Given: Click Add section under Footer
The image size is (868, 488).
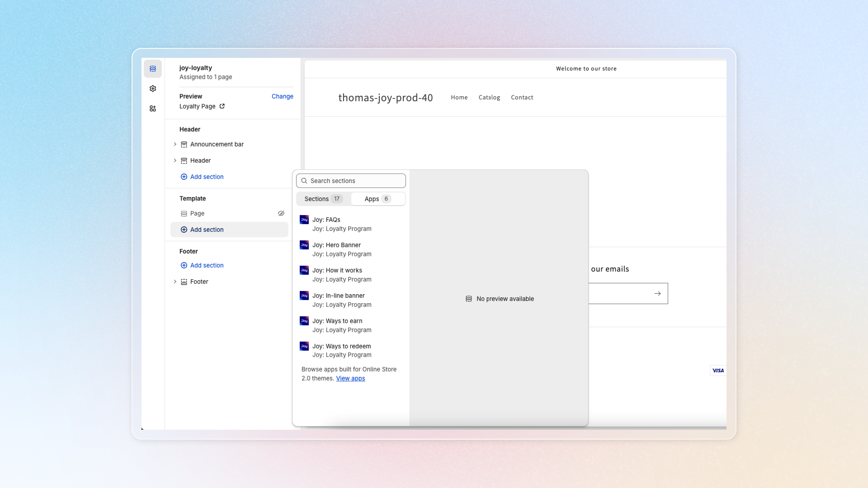Looking at the screenshot, I should 207,265.
